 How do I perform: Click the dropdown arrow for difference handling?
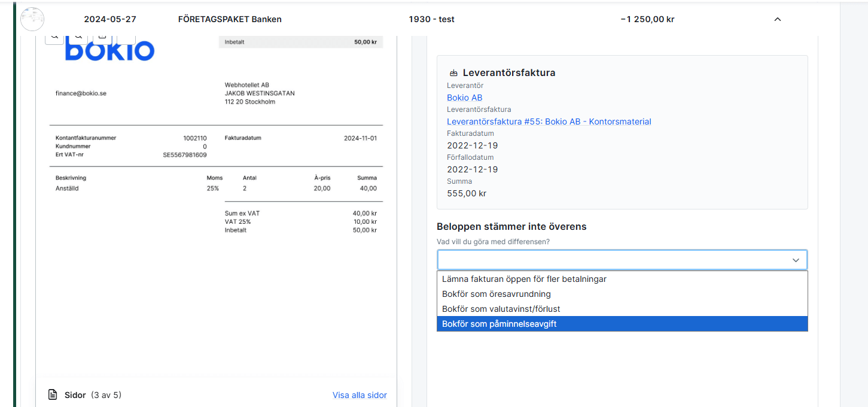tap(796, 260)
